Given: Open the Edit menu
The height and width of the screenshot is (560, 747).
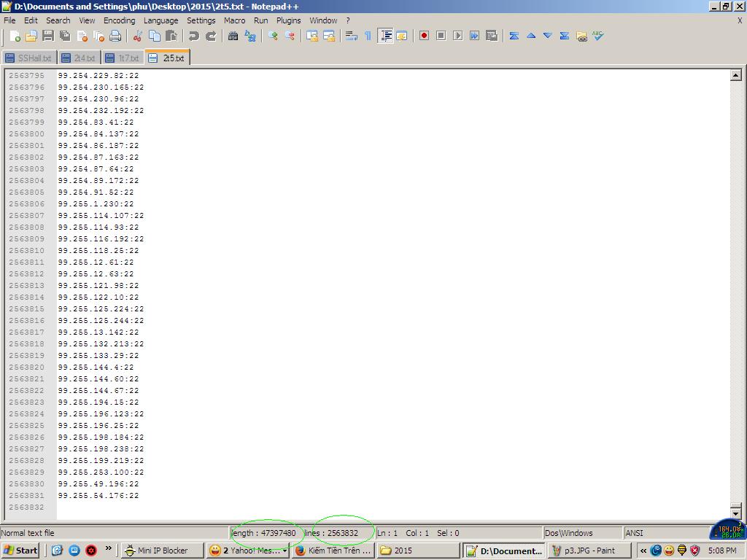Looking at the screenshot, I should tap(31, 20).
